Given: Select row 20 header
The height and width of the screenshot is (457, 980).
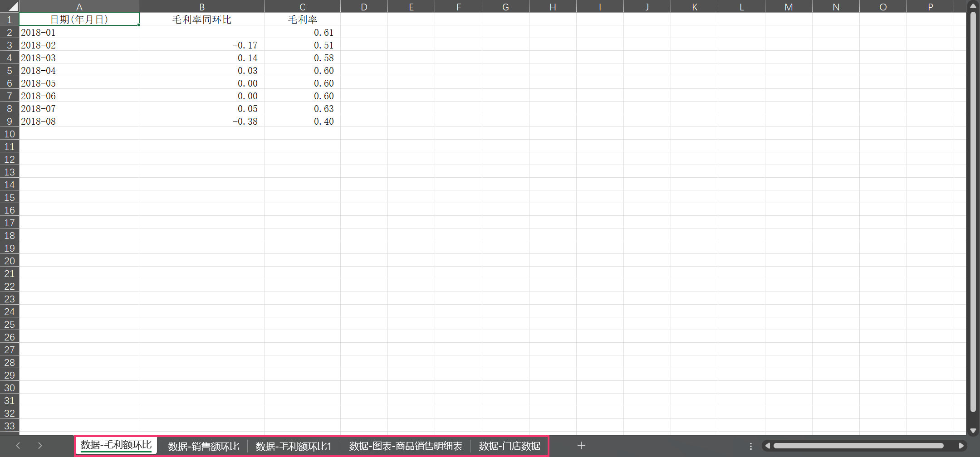Looking at the screenshot, I should click(x=10, y=261).
